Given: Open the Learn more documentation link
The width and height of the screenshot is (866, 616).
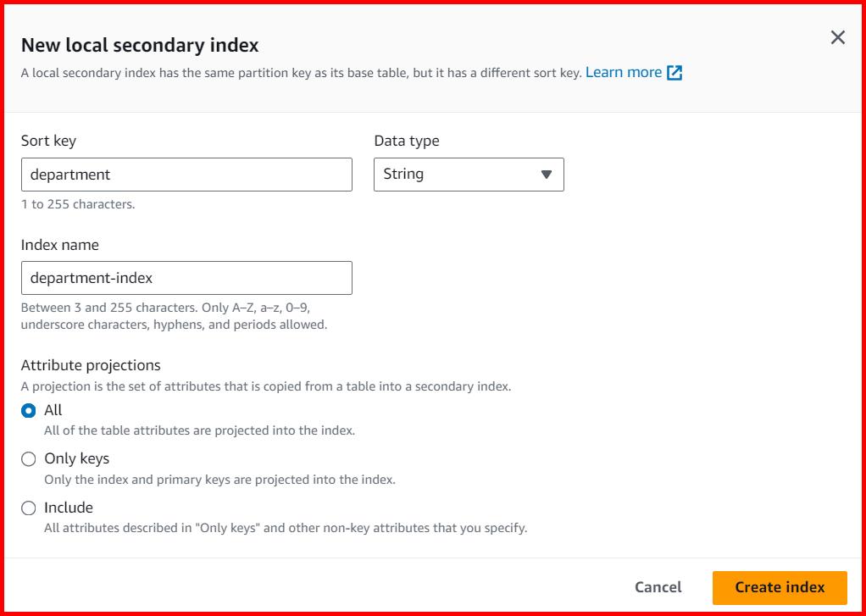Looking at the screenshot, I should click(626, 72).
